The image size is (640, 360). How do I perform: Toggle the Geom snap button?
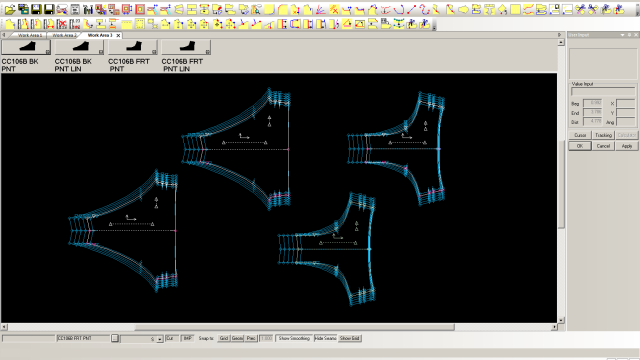238,338
